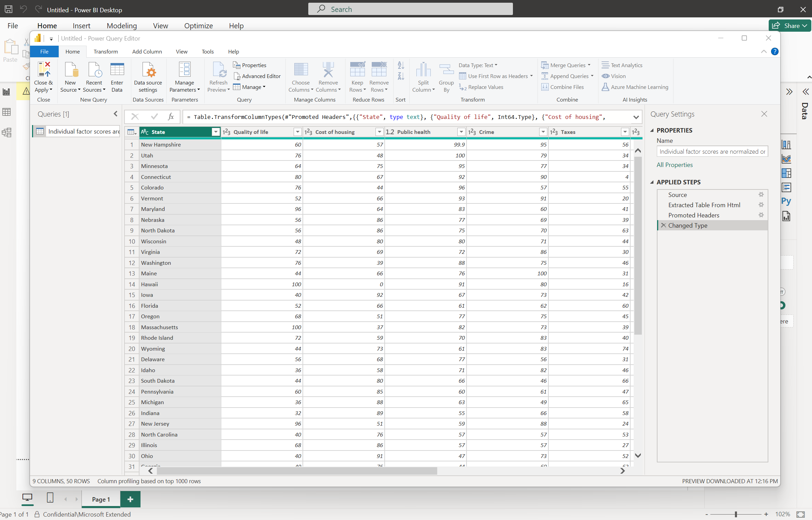Click the Power BI Search box

(410, 9)
